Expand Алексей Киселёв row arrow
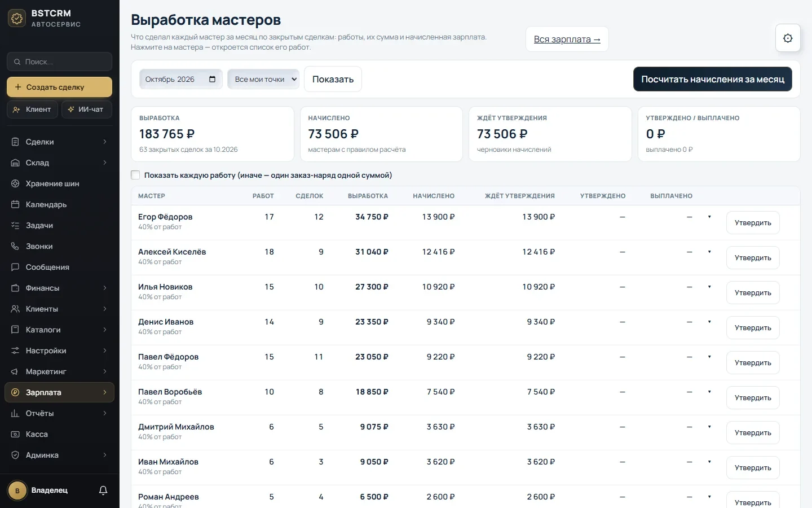 point(709,252)
